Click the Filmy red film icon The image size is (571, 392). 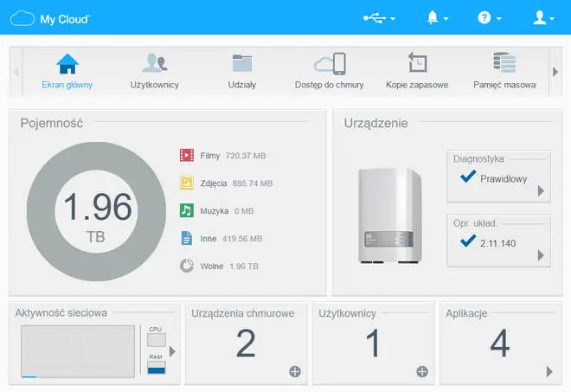pyautogui.click(x=187, y=155)
